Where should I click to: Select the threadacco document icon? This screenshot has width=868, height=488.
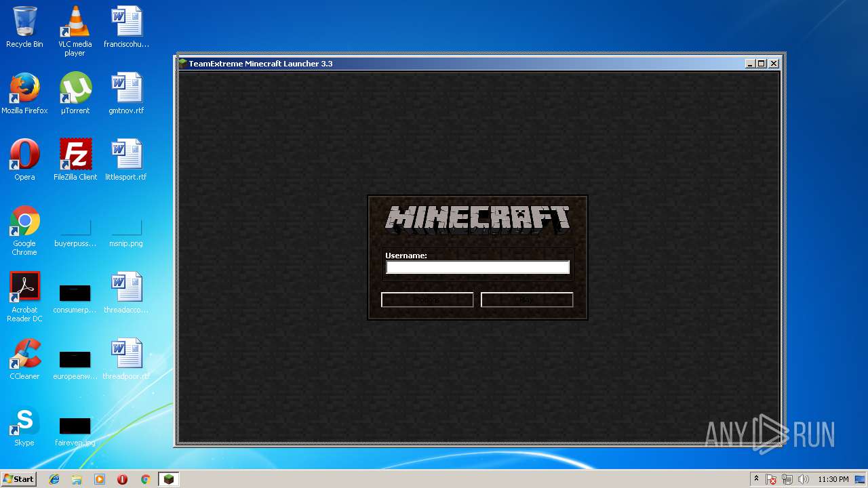click(126, 293)
